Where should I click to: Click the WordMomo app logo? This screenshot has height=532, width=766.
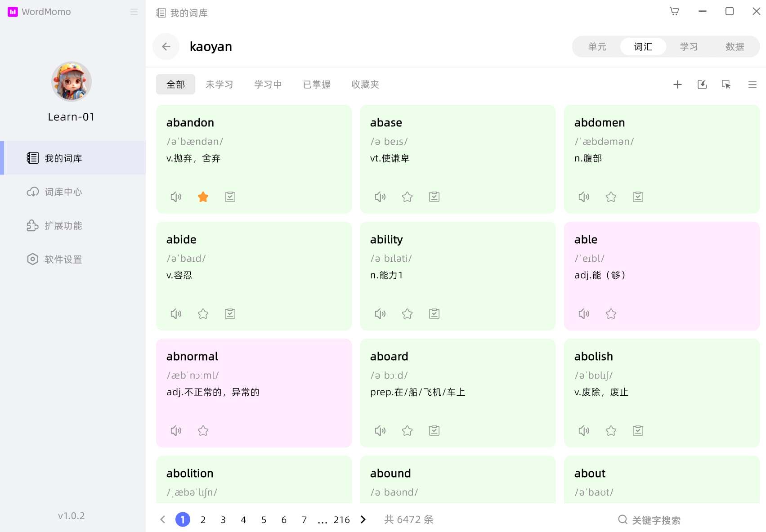[x=13, y=12]
